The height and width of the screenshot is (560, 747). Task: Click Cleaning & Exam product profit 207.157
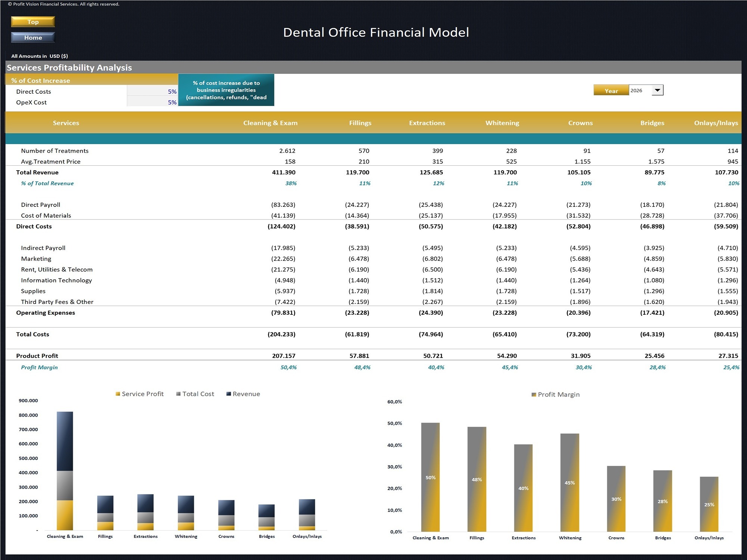[x=283, y=356]
